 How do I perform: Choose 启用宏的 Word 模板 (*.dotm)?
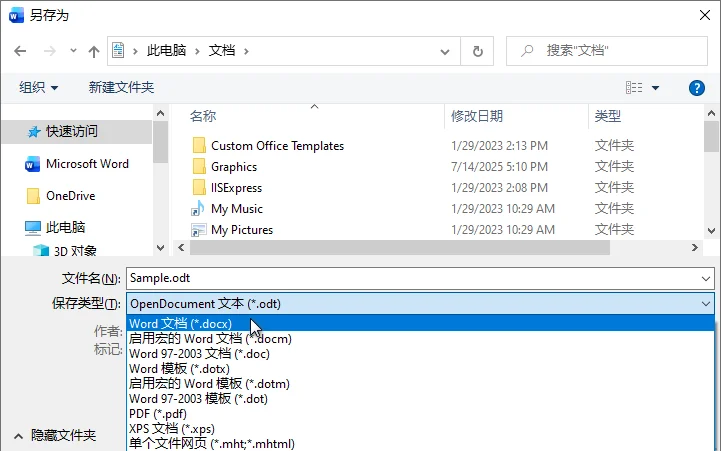420,384
